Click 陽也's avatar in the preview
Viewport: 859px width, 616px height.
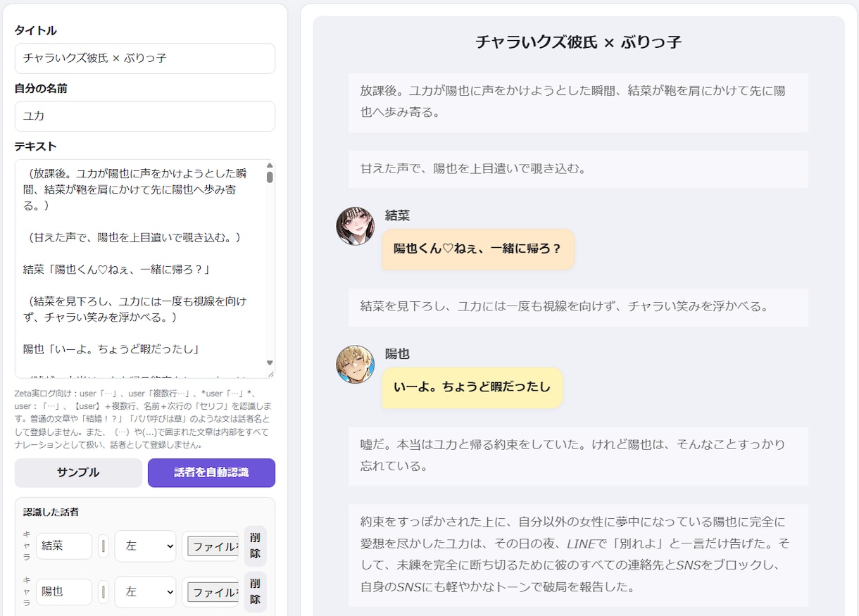tap(356, 364)
